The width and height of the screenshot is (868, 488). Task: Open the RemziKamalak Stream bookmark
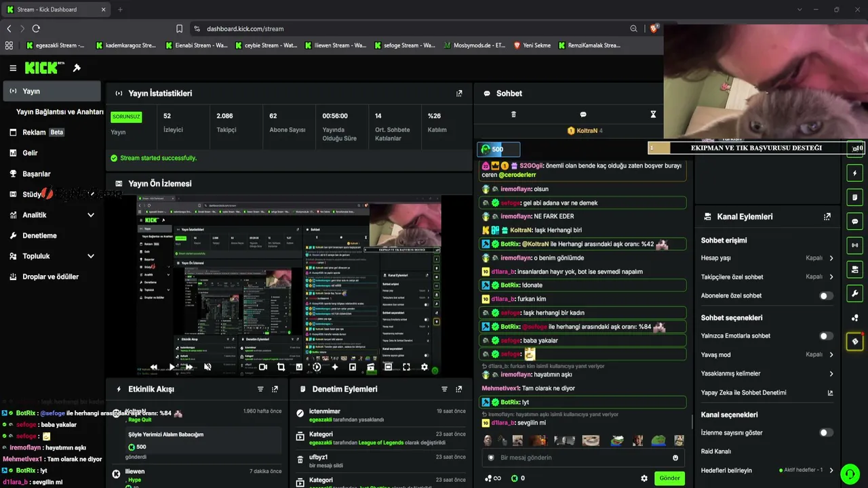(x=589, y=45)
